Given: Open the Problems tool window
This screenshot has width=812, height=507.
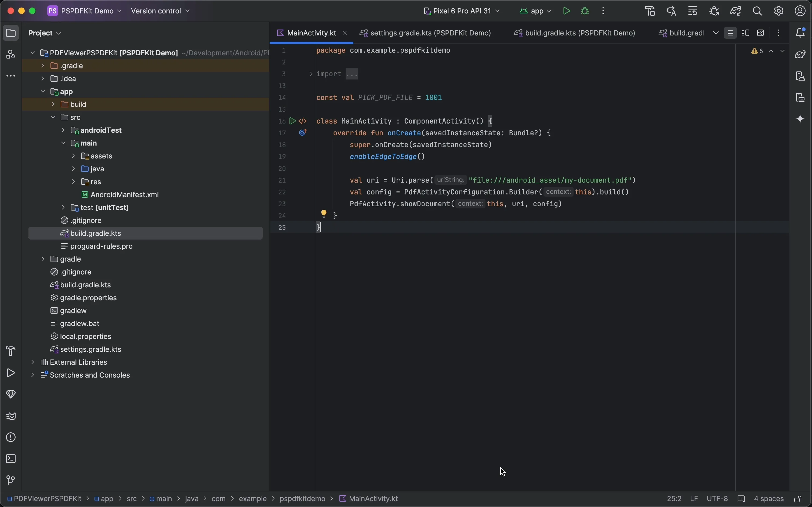Looking at the screenshot, I should [x=11, y=437].
